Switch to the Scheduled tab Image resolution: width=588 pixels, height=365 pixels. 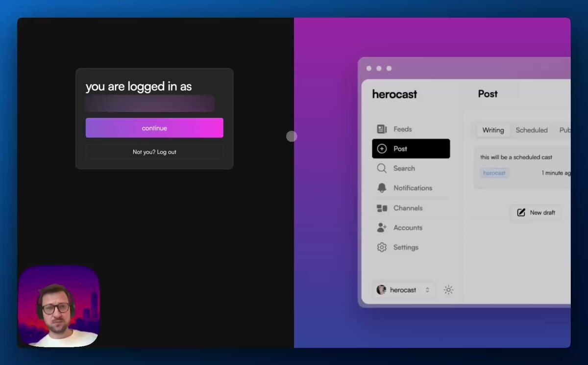tap(532, 130)
